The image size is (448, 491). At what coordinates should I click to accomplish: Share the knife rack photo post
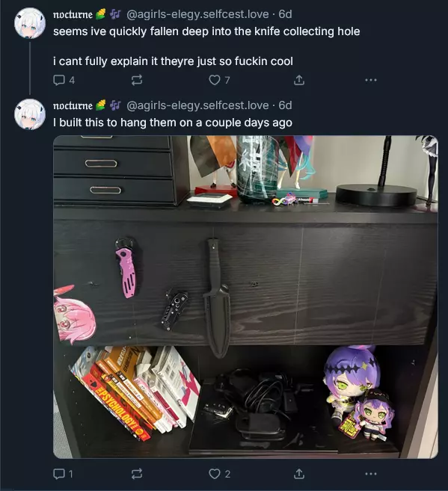pyautogui.click(x=299, y=474)
